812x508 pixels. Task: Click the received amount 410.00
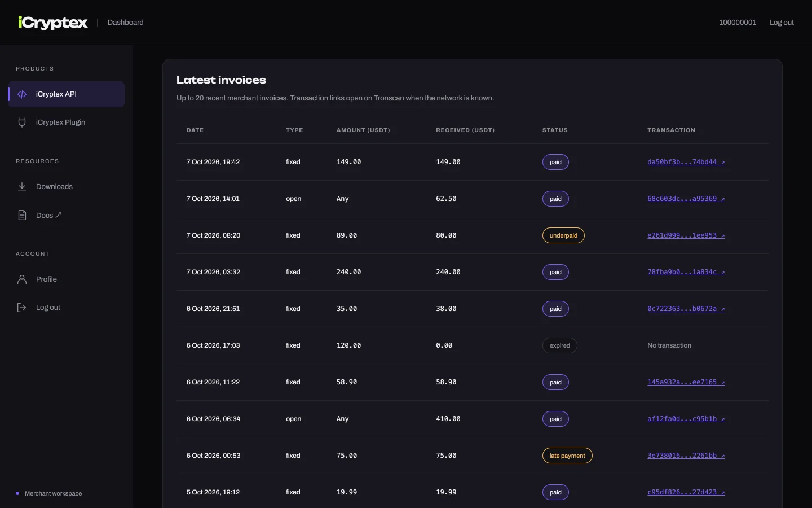[448, 419]
